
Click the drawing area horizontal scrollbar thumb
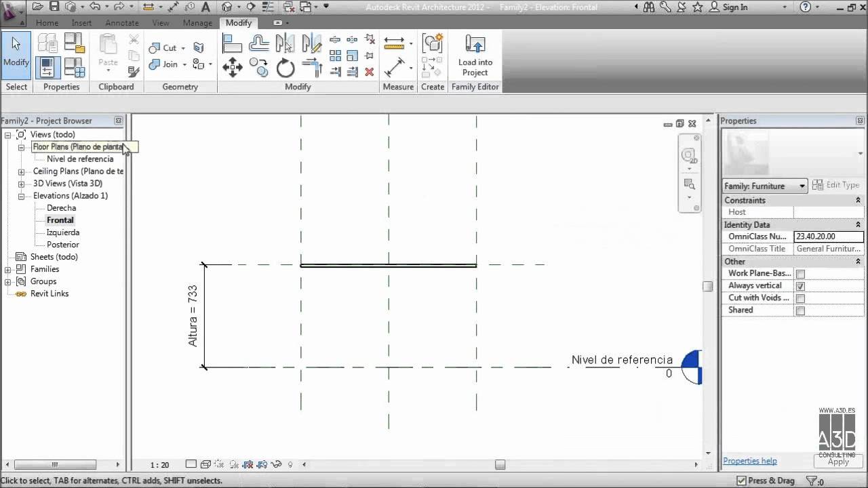500,465
